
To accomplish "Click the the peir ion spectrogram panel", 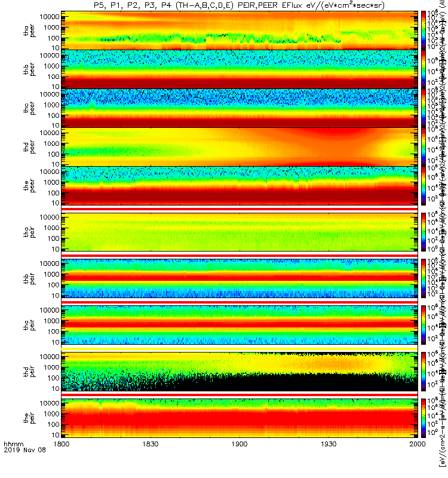I will click(x=240, y=418).
